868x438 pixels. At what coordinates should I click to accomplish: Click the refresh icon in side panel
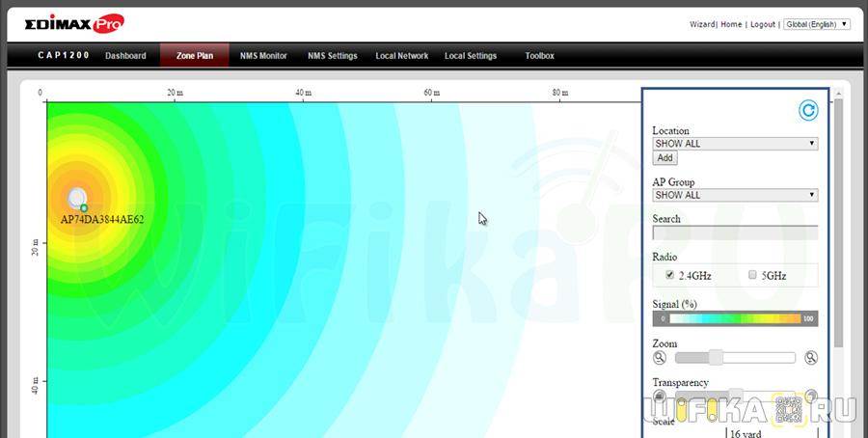tap(808, 110)
